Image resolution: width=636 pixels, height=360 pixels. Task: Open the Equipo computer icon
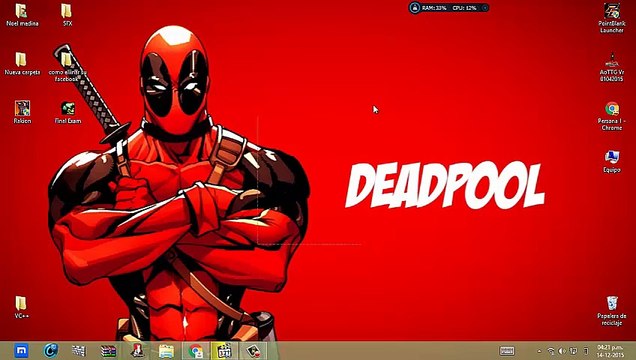(x=612, y=161)
